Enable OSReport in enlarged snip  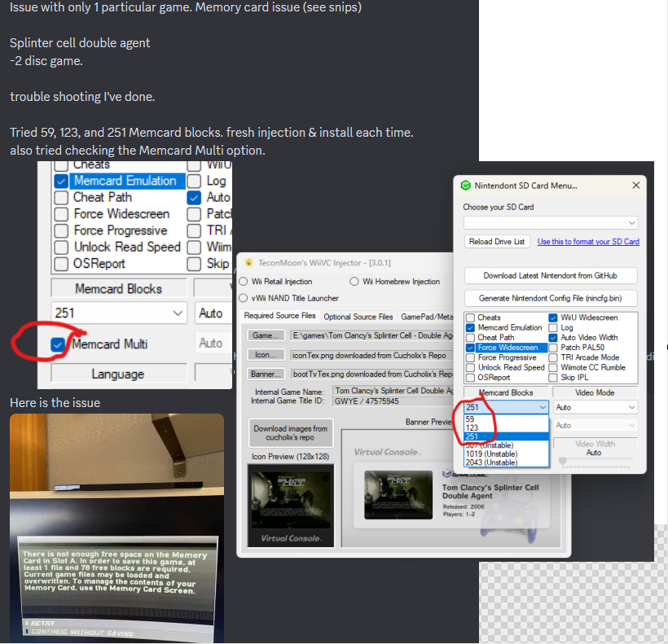pyautogui.click(x=61, y=264)
